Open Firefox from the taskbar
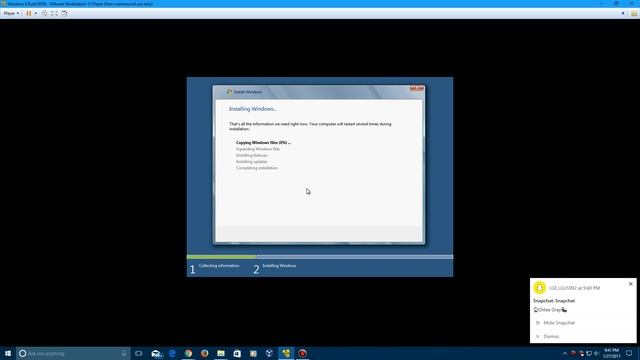The image size is (640, 360). tap(204, 353)
